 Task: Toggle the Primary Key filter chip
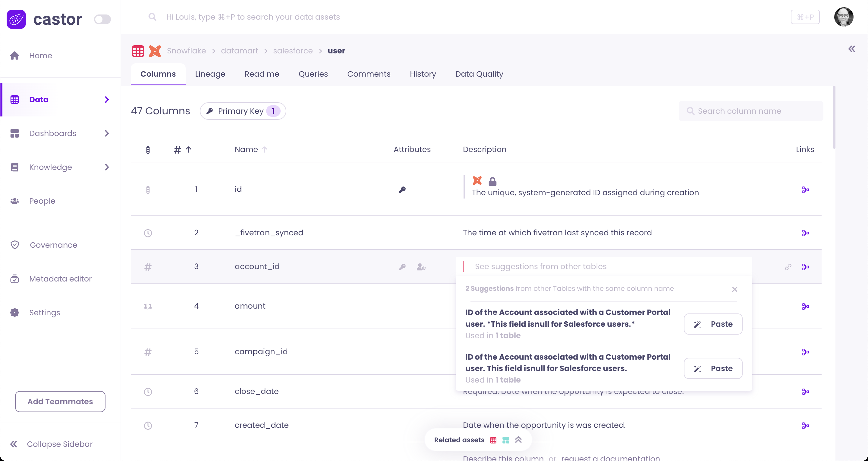[243, 111]
